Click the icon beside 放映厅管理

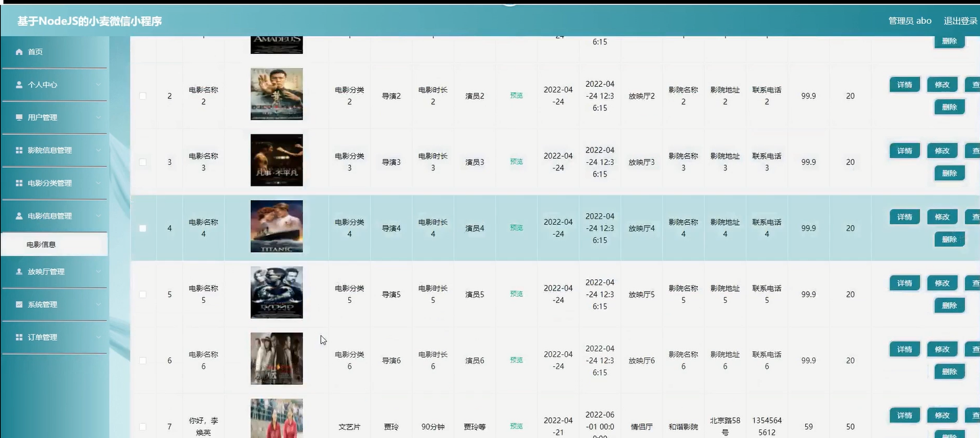pos(19,272)
